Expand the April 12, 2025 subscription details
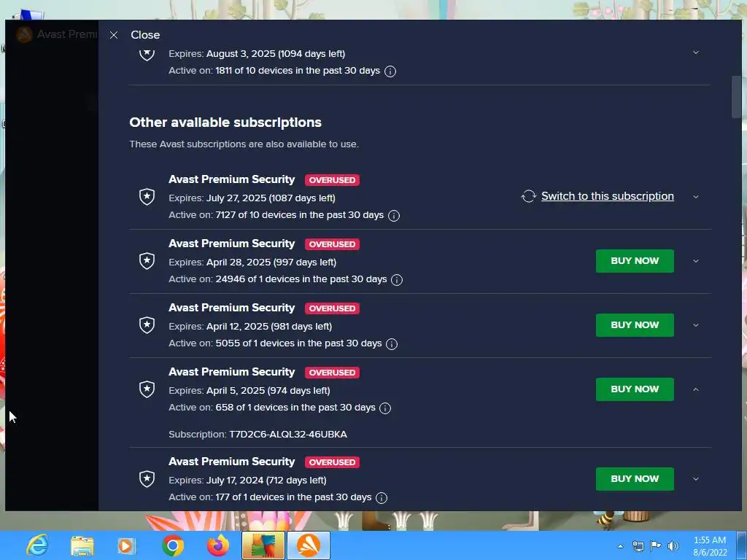Image resolution: width=747 pixels, height=560 pixels. (695, 325)
